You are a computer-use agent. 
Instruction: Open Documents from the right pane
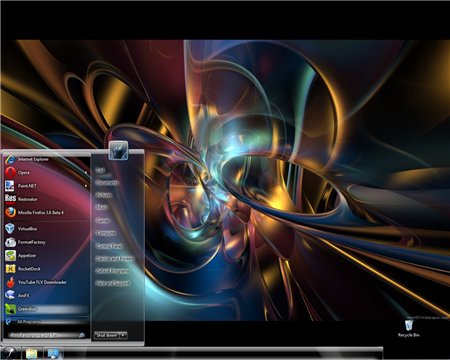click(x=107, y=182)
